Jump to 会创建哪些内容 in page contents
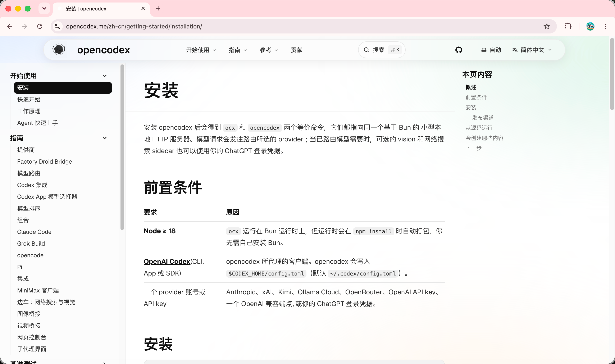Viewport: 615px width, 364px height. coord(484,138)
